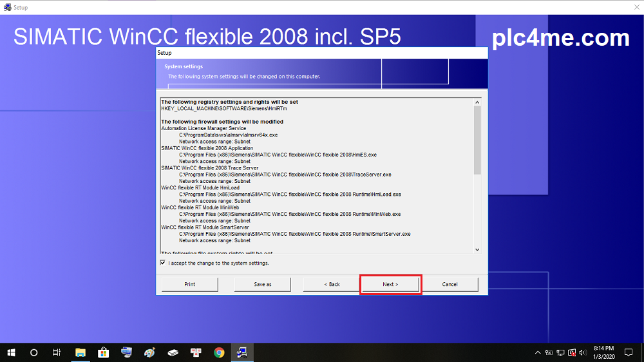Launch Google Chrome from the taskbar
The image size is (644, 362).
(x=219, y=352)
